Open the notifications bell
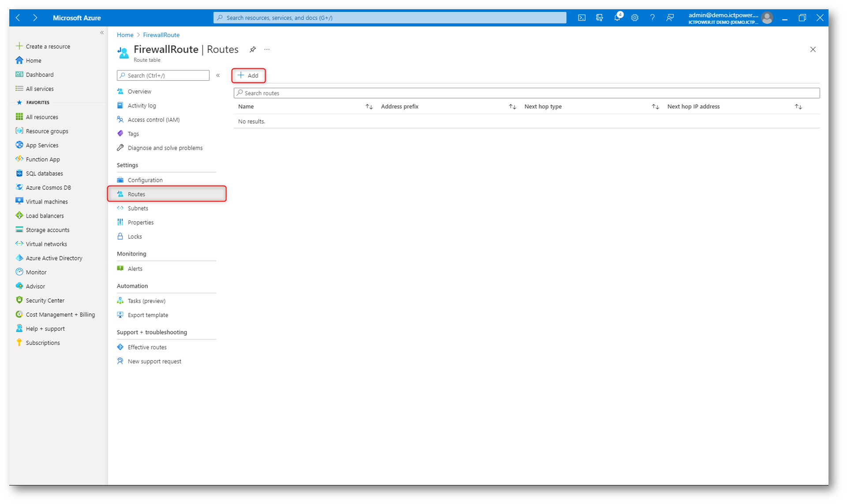847x504 pixels. point(617,18)
